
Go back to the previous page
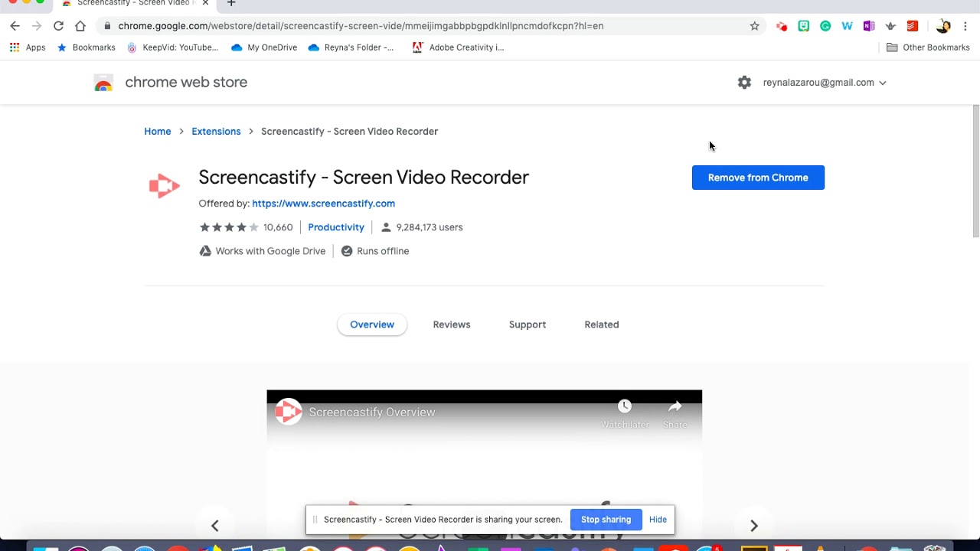point(15,26)
